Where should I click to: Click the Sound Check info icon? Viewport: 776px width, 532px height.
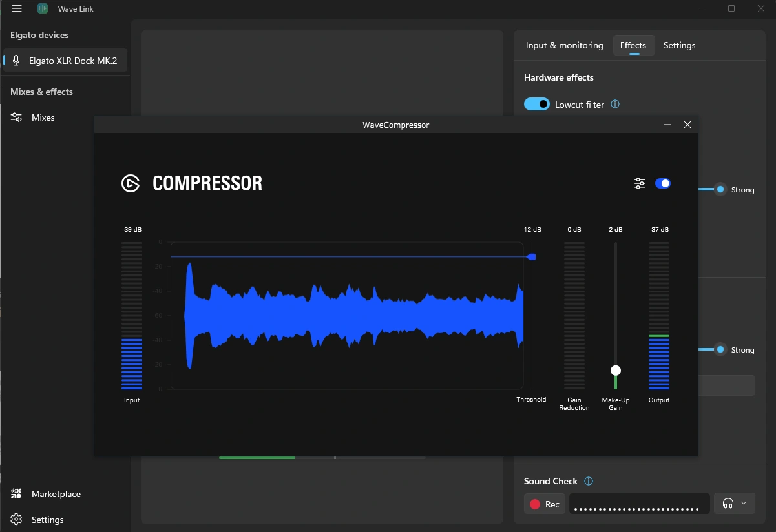click(x=588, y=481)
